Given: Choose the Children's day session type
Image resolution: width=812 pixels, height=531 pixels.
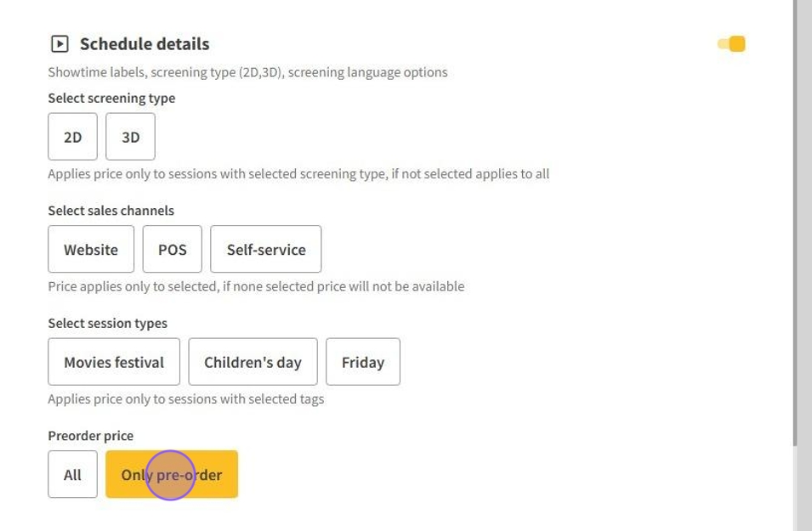Looking at the screenshot, I should 253,362.
